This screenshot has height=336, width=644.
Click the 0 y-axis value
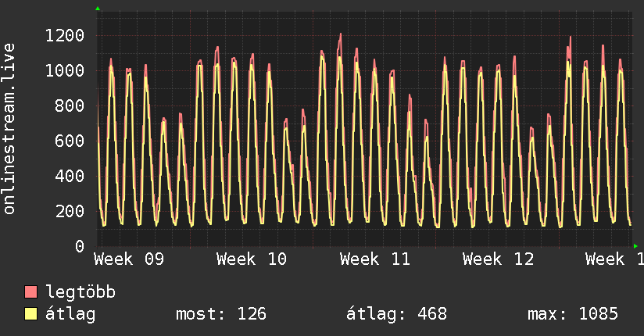click(x=80, y=246)
